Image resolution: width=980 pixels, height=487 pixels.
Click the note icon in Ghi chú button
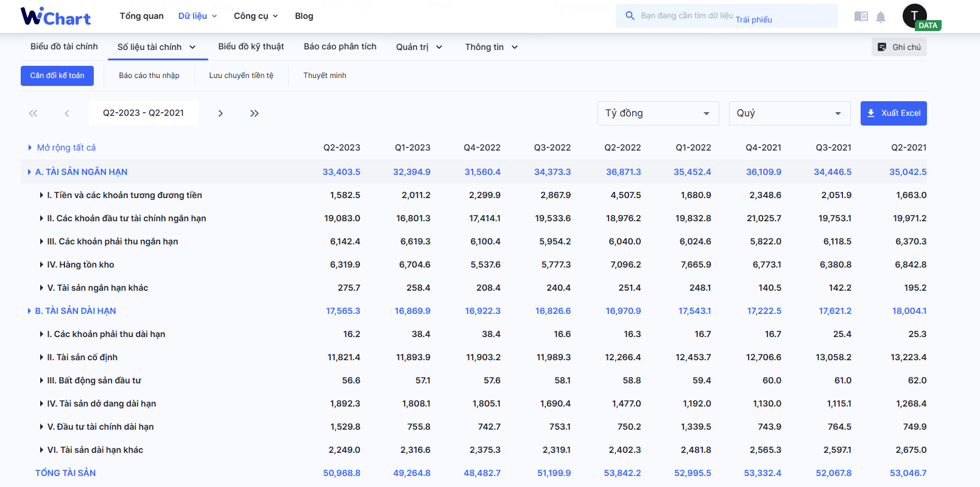coord(882,47)
